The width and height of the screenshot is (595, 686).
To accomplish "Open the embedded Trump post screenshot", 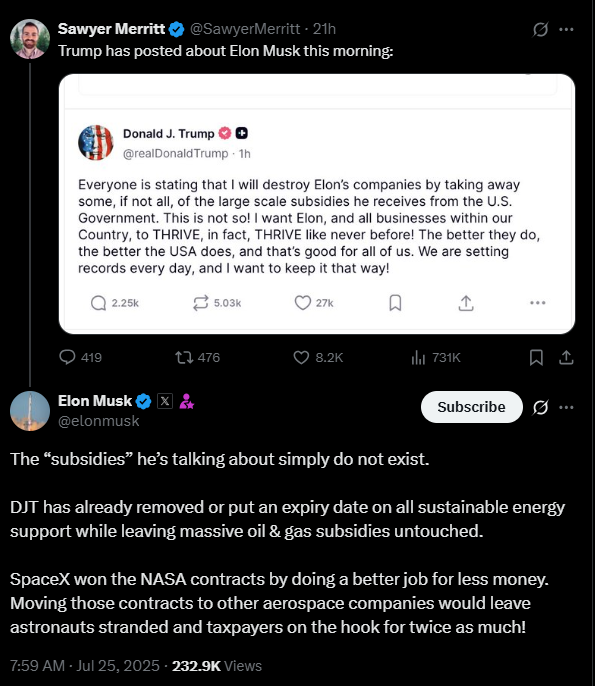I will 317,204.
